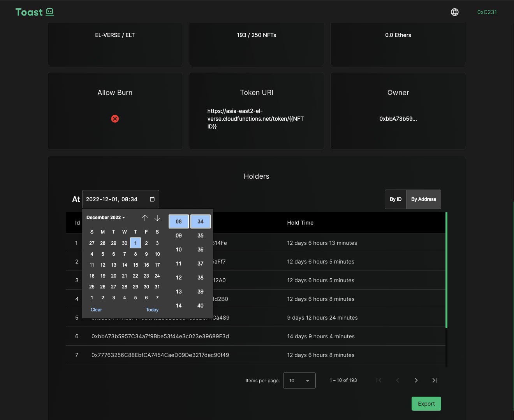Expand the December 2022 month dropdown

(106, 218)
